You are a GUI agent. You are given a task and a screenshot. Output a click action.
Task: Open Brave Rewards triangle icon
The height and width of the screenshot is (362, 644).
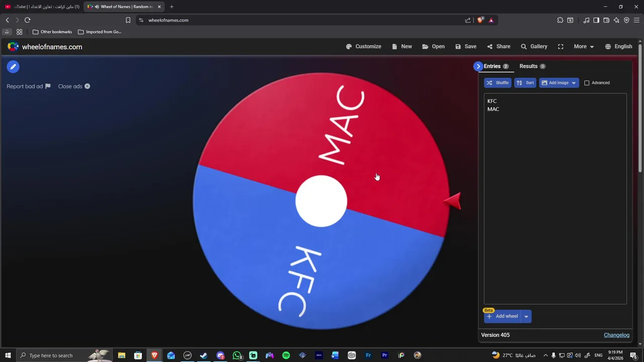pyautogui.click(x=491, y=20)
